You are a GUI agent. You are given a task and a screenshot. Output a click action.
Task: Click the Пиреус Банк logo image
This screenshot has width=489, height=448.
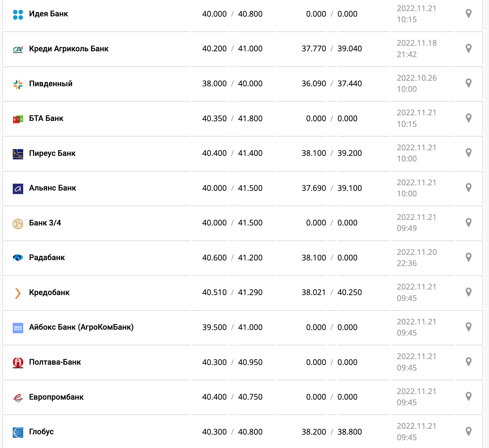coord(18,154)
